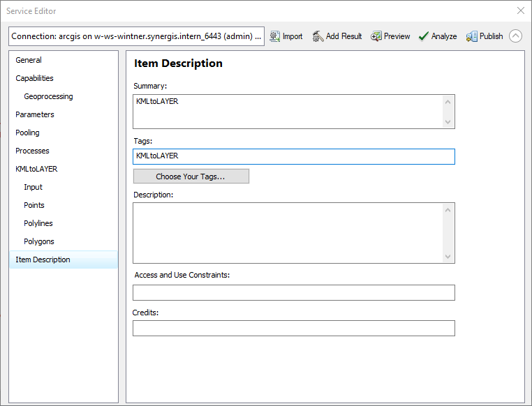Select the Geoprocessing sub-item

[x=48, y=96]
